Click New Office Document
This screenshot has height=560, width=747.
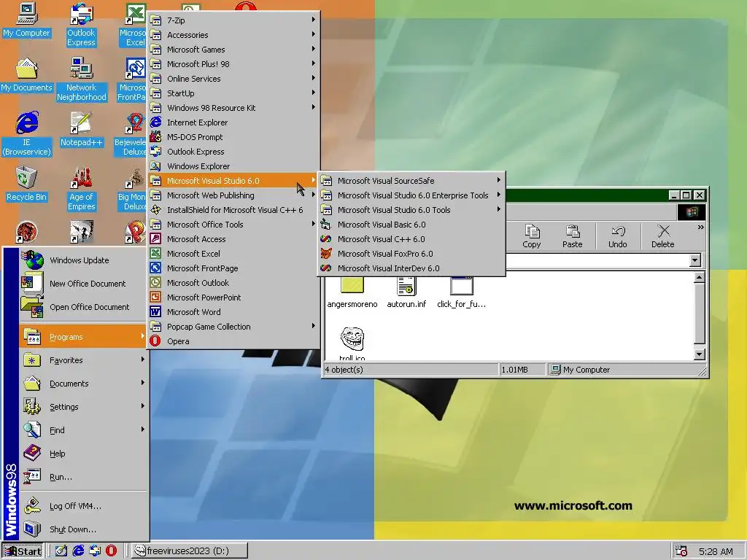click(82, 284)
